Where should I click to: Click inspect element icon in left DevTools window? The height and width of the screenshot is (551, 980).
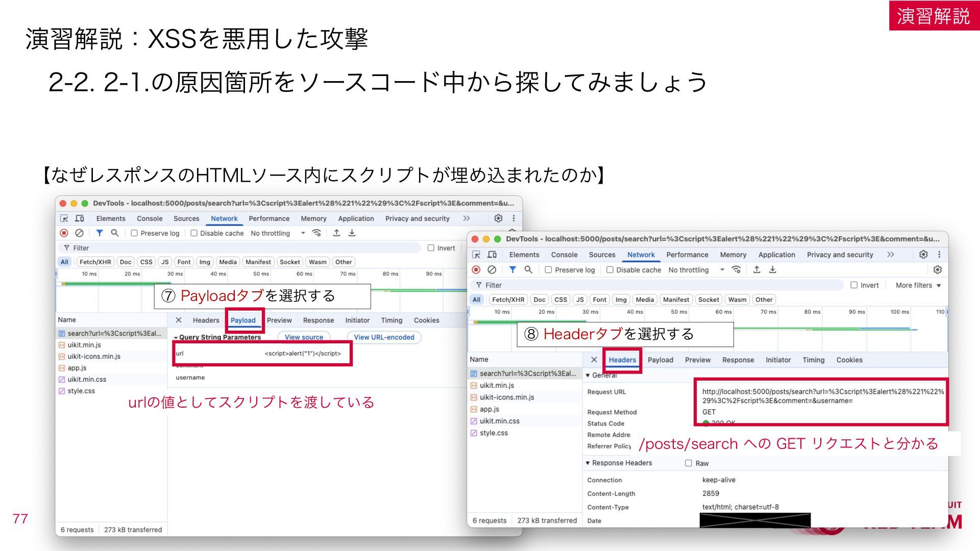(x=64, y=218)
